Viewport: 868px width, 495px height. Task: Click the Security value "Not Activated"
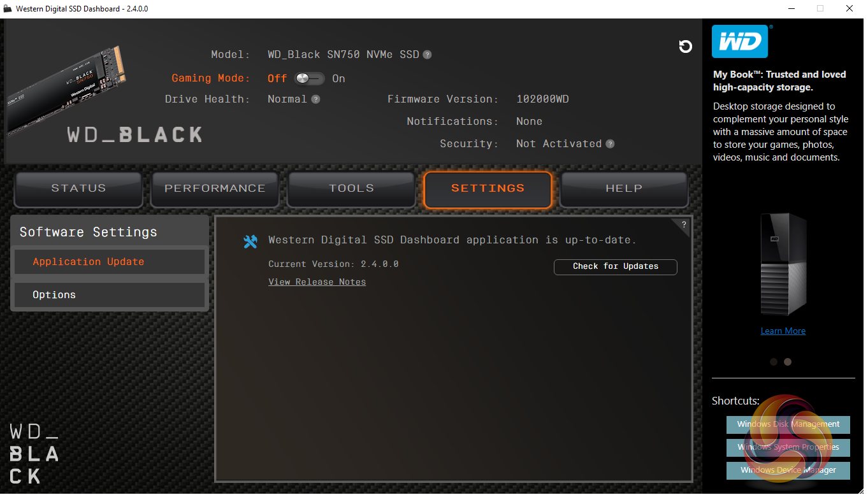click(x=559, y=144)
